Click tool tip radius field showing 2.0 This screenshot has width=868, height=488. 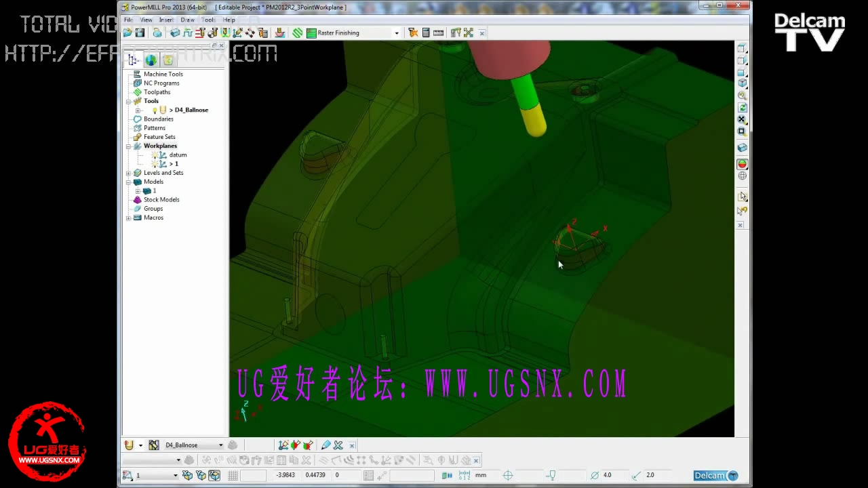[x=656, y=475]
